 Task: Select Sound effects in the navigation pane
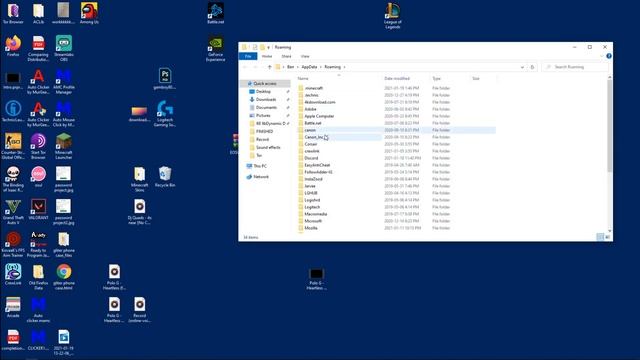tap(268, 147)
